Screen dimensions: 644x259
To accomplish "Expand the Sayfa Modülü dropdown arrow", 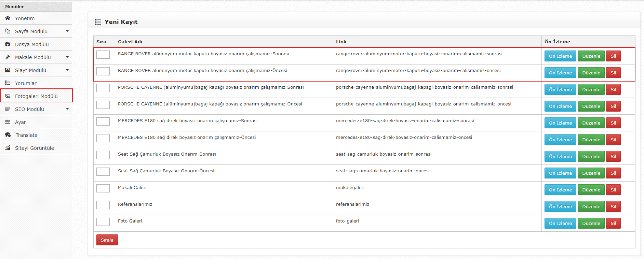I will [67, 31].
